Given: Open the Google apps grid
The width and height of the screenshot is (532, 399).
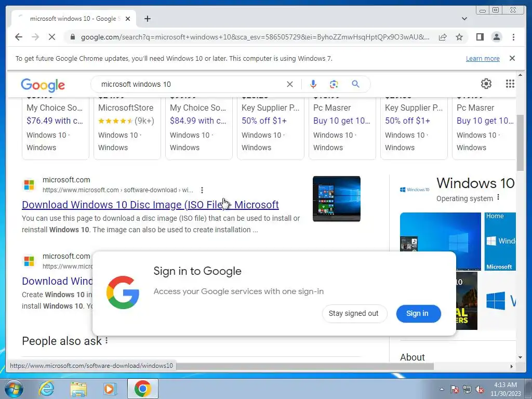Looking at the screenshot, I should 510,84.
